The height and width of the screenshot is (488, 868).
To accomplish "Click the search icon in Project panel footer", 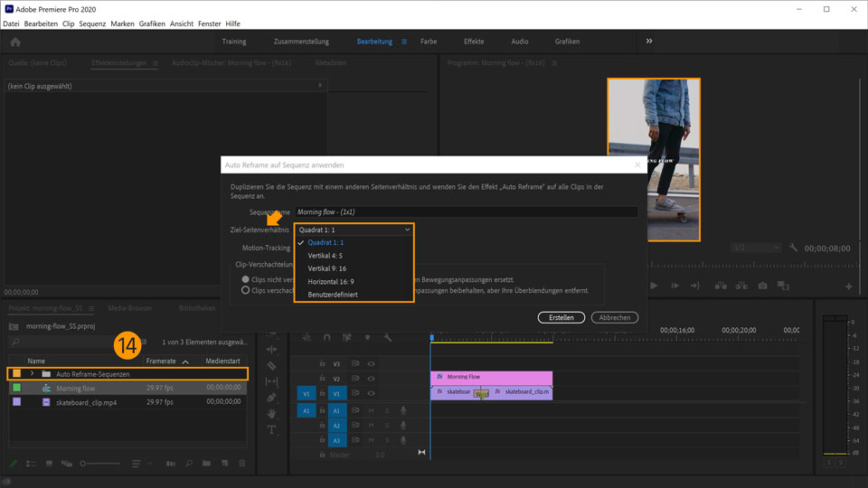I will coord(189,464).
